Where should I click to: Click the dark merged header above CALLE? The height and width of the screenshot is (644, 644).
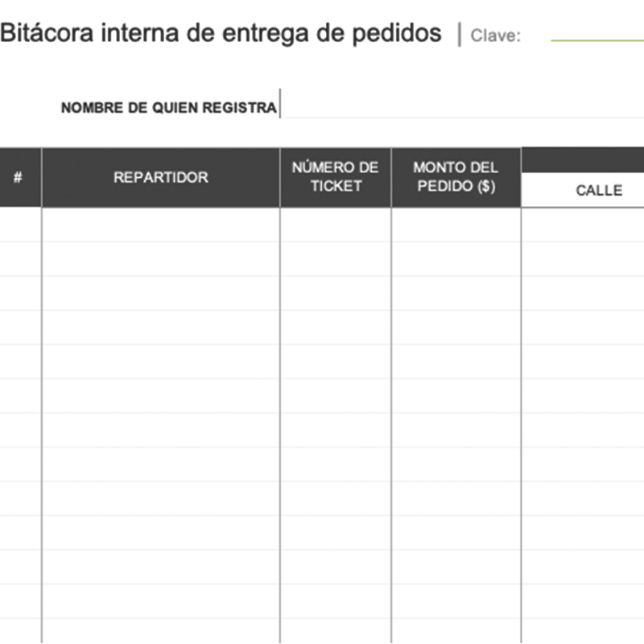583,159
